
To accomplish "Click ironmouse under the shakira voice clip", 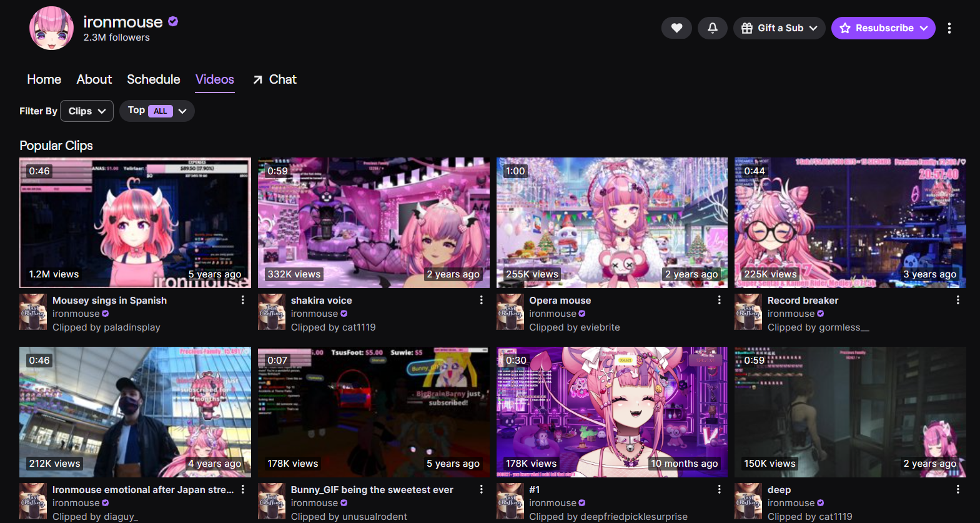I will 314,314.
